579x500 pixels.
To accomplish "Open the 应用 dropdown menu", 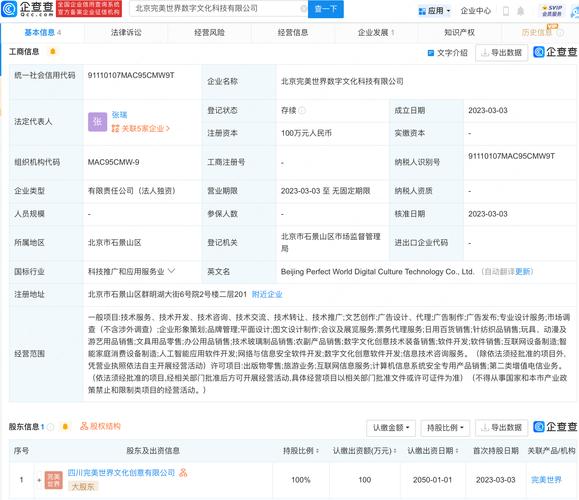I will click(435, 11).
